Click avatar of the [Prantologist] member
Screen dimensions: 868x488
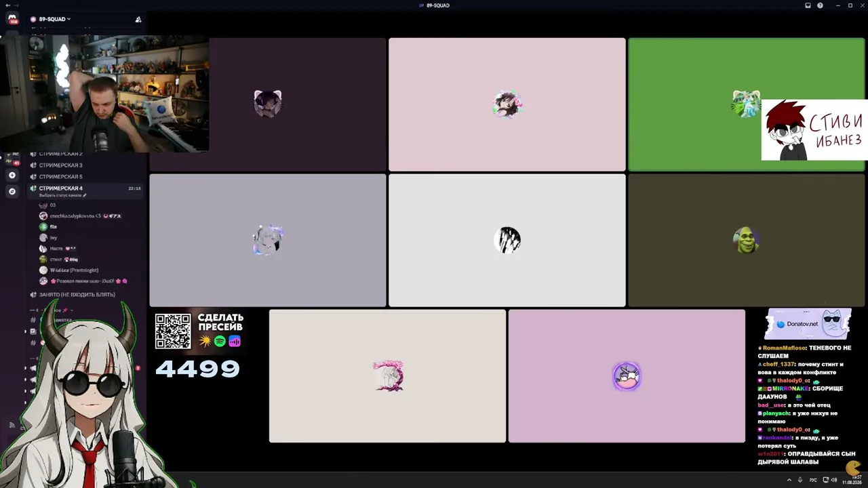click(43, 270)
